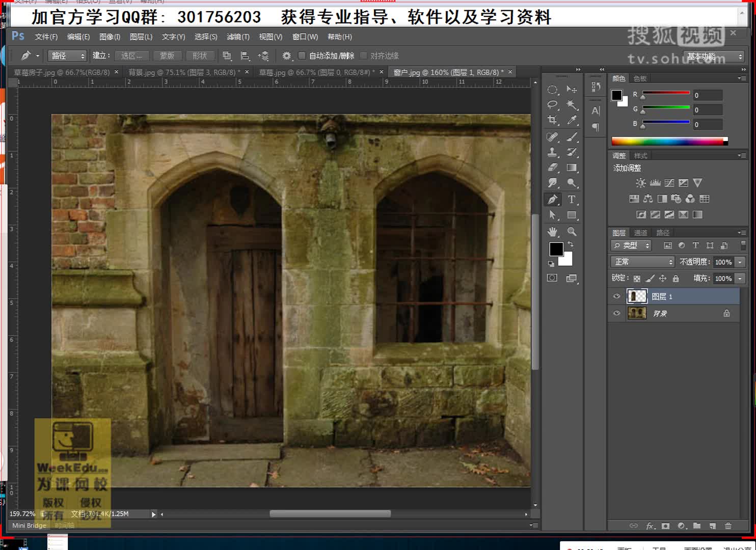The height and width of the screenshot is (550, 756).
Task: Click the delete layer trash icon
Action: (728, 526)
